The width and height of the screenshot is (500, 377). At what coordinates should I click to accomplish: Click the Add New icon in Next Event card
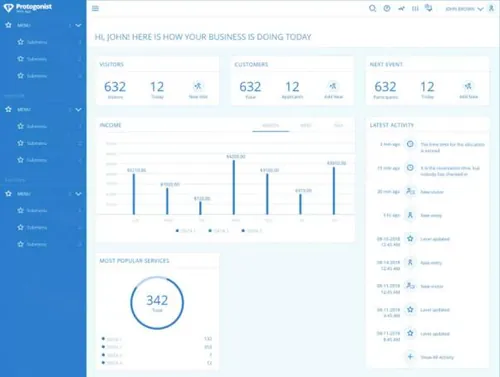468,86
